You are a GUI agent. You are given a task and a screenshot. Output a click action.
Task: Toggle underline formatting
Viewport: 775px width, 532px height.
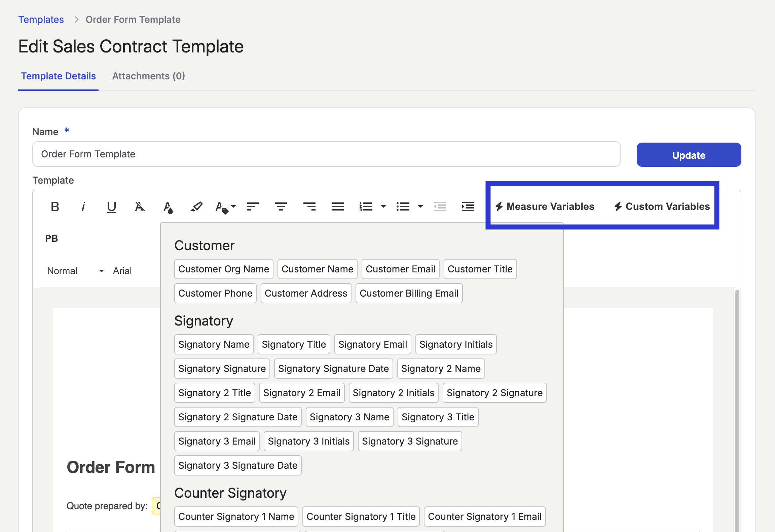point(111,206)
